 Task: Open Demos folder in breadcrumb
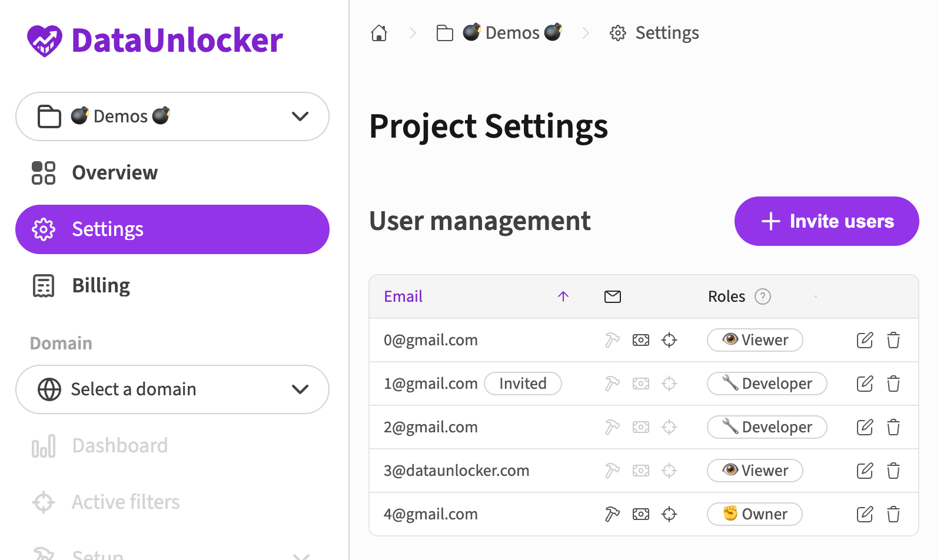(500, 33)
